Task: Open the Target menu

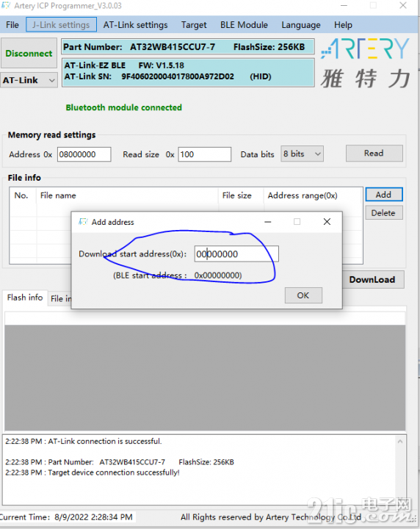Action: click(x=194, y=25)
